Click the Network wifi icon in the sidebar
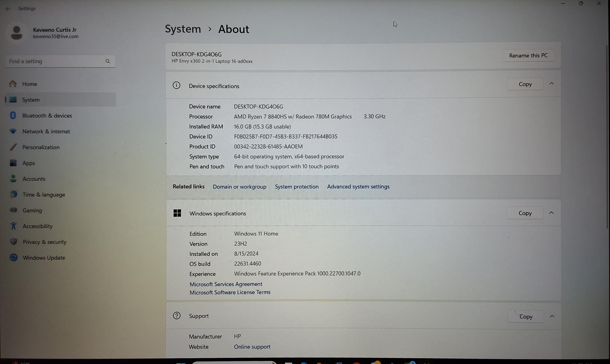 click(13, 131)
